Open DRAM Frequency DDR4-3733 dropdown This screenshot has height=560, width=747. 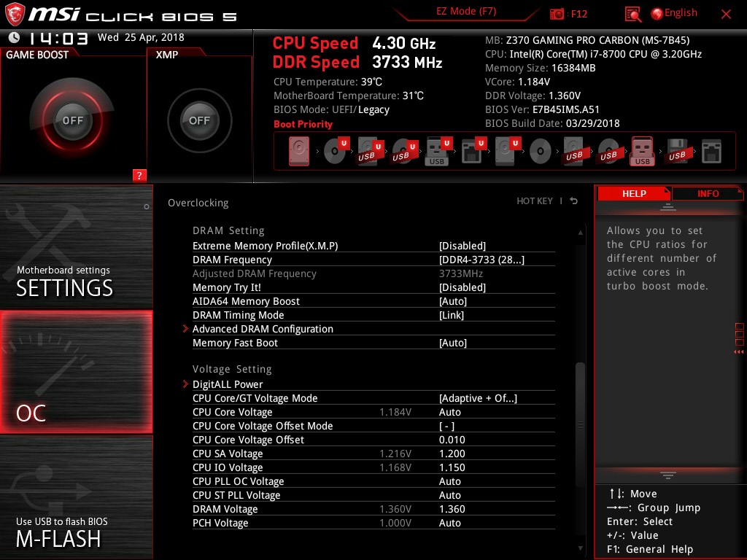click(x=373, y=260)
